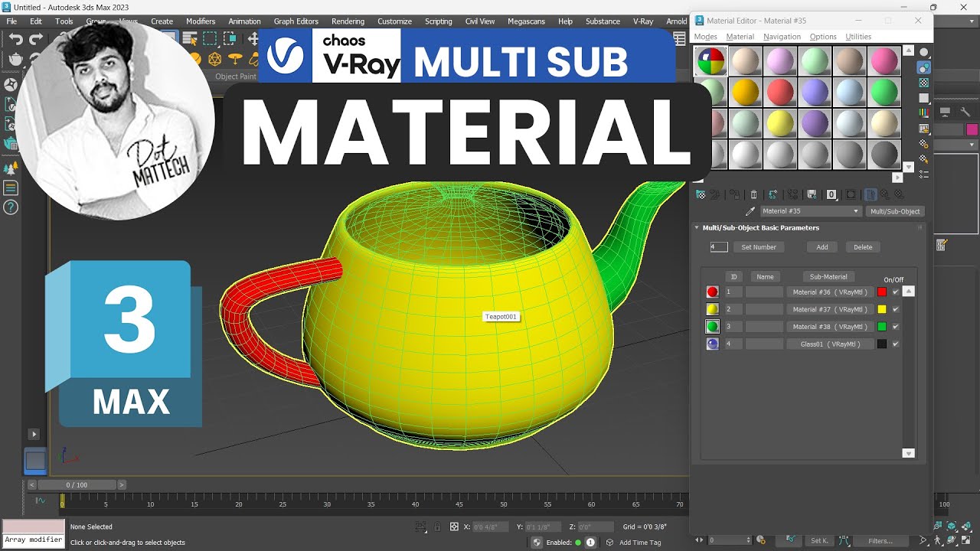Click Make Material Copy icon
This screenshot has height=551, width=980.
click(x=773, y=194)
